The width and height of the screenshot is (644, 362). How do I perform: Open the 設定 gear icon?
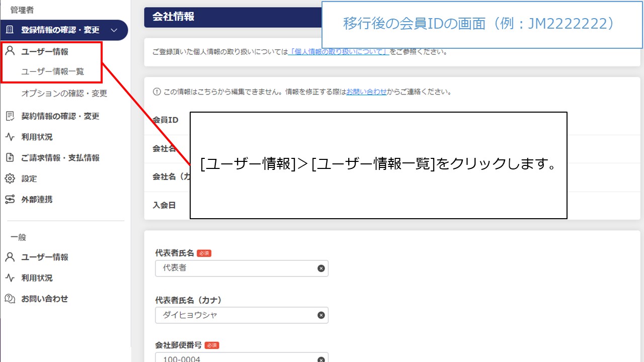[x=10, y=179]
